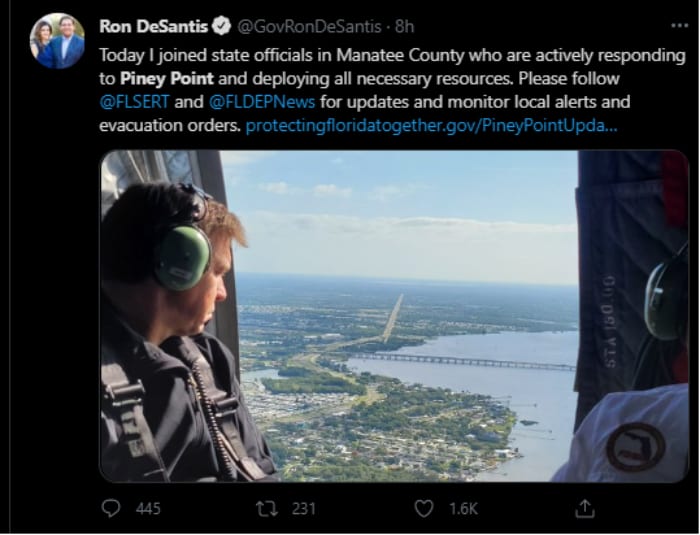This screenshot has width=700, height=535.
Task: Retweet this post using the retweet icon
Action: [x=267, y=508]
